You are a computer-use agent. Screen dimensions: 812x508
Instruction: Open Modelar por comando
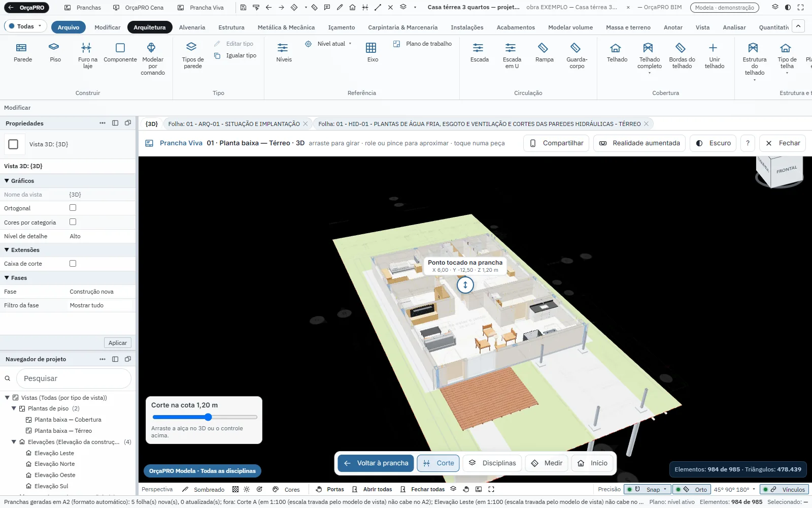pos(153,59)
